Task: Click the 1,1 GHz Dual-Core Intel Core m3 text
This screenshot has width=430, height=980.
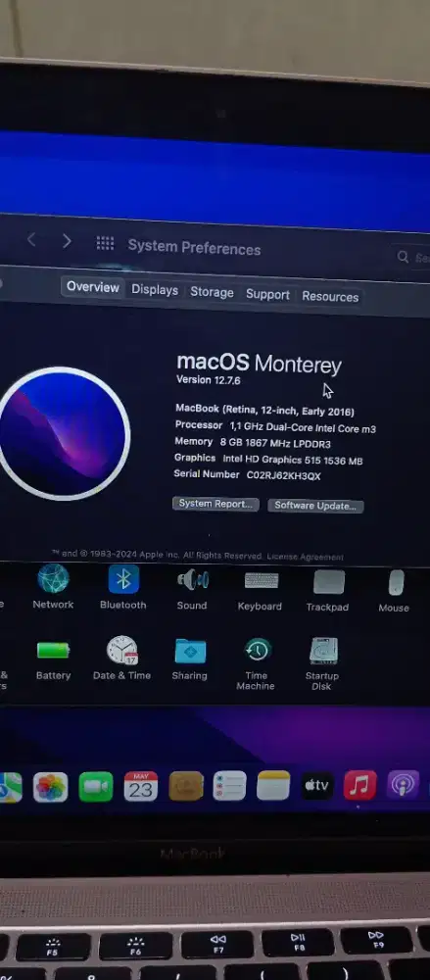Action: [303, 427]
